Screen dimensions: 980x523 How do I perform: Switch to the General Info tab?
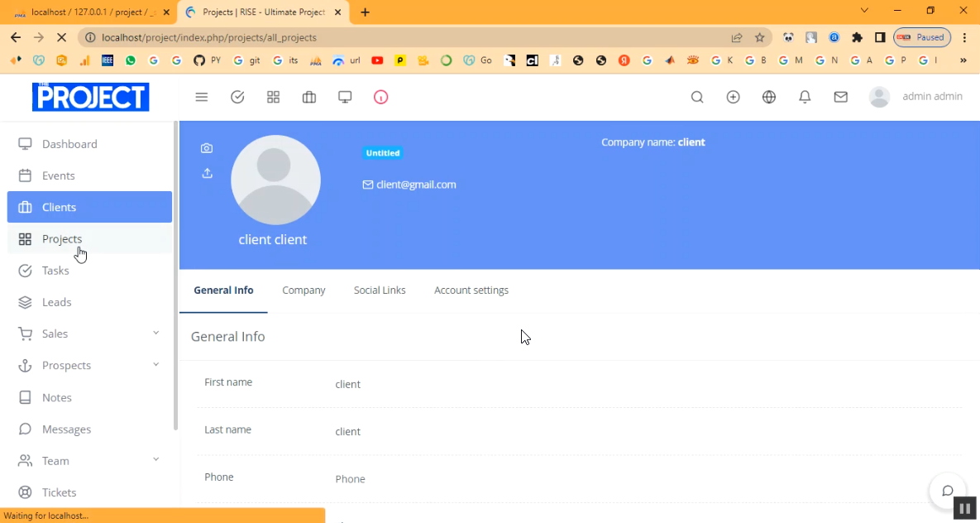pyautogui.click(x=223, y=290)
